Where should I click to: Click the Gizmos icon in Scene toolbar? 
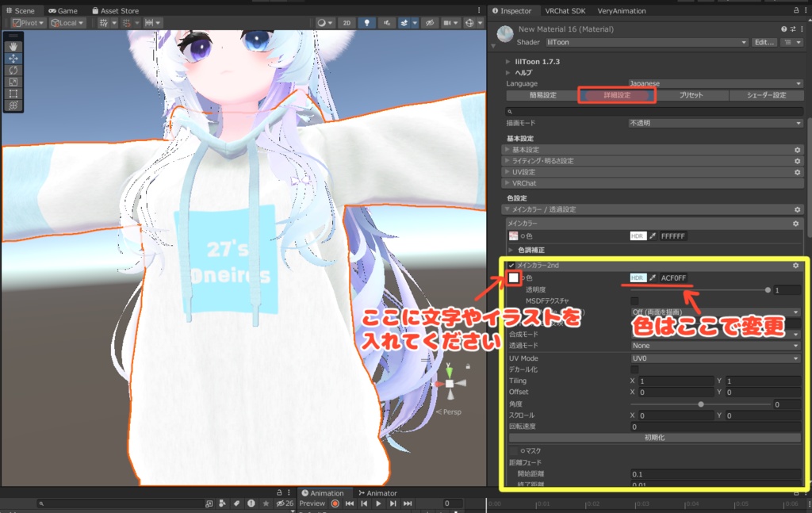(469, 23)
